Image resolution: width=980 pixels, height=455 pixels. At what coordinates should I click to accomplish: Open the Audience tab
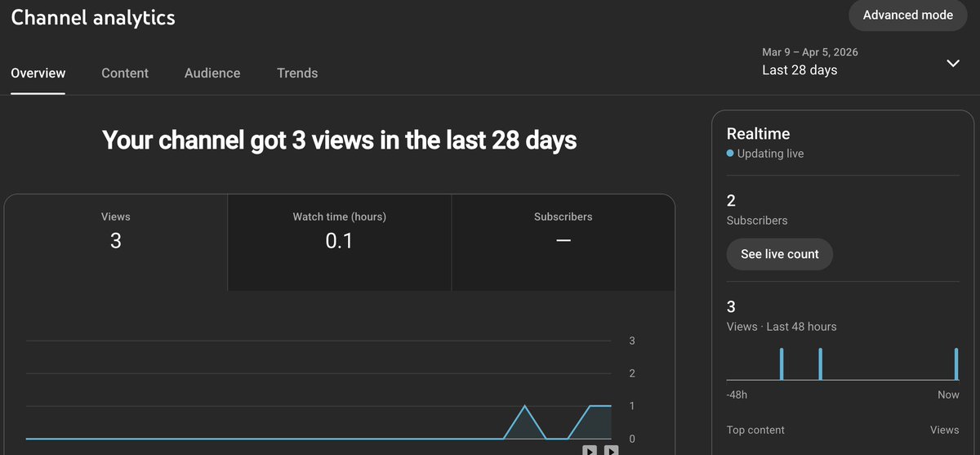[212, 73]
